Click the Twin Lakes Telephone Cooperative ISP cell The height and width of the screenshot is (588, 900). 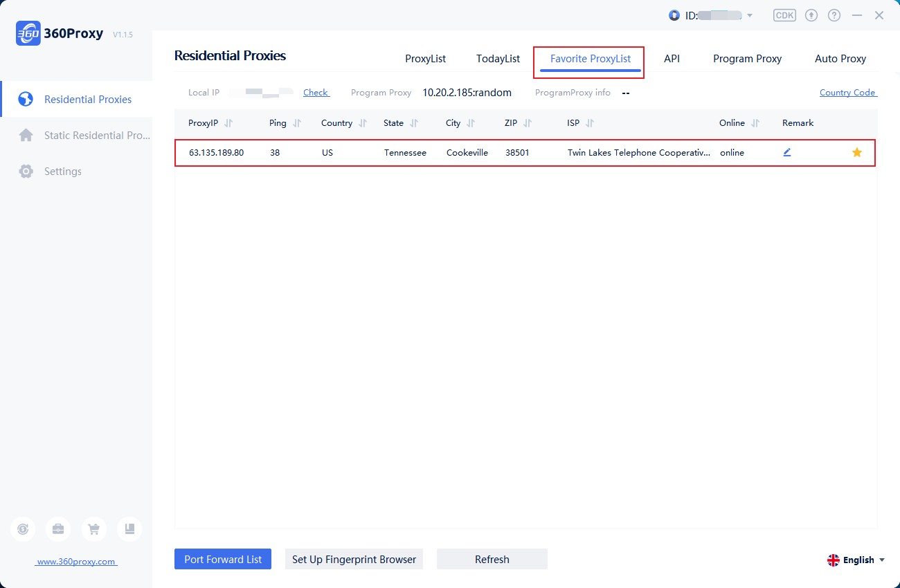pos(639,153)
